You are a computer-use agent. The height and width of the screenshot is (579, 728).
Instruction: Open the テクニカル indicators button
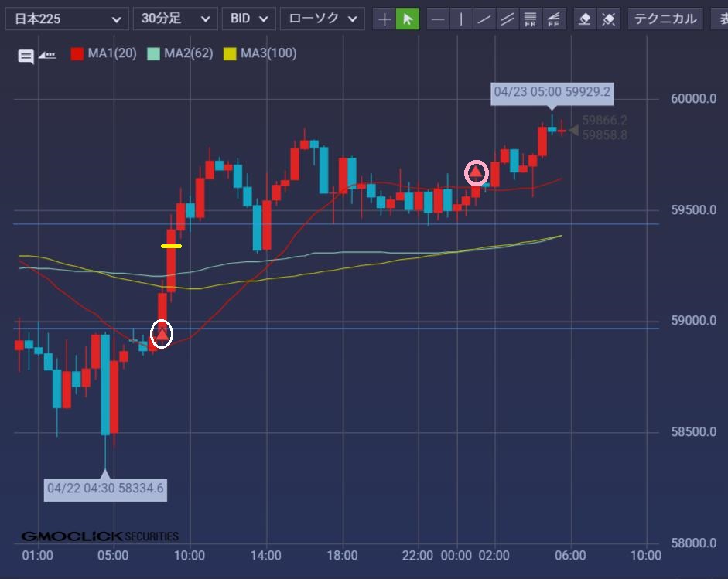tap(665, 19)
